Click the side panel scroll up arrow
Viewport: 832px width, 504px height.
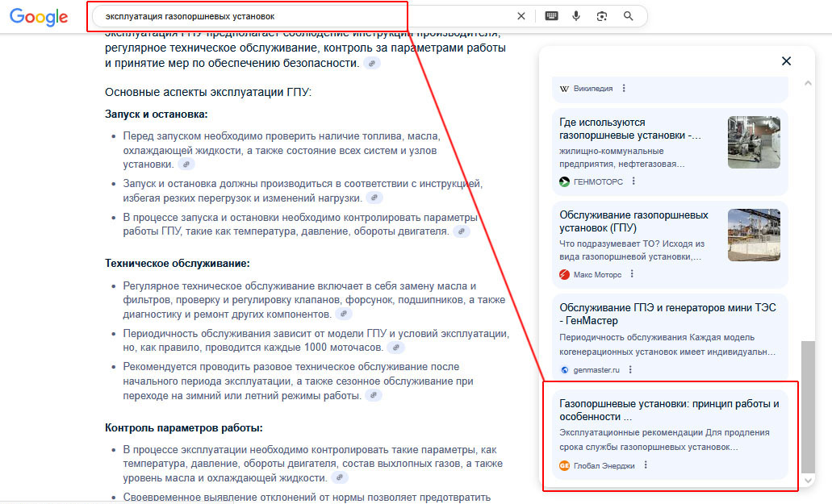point(808,83)
